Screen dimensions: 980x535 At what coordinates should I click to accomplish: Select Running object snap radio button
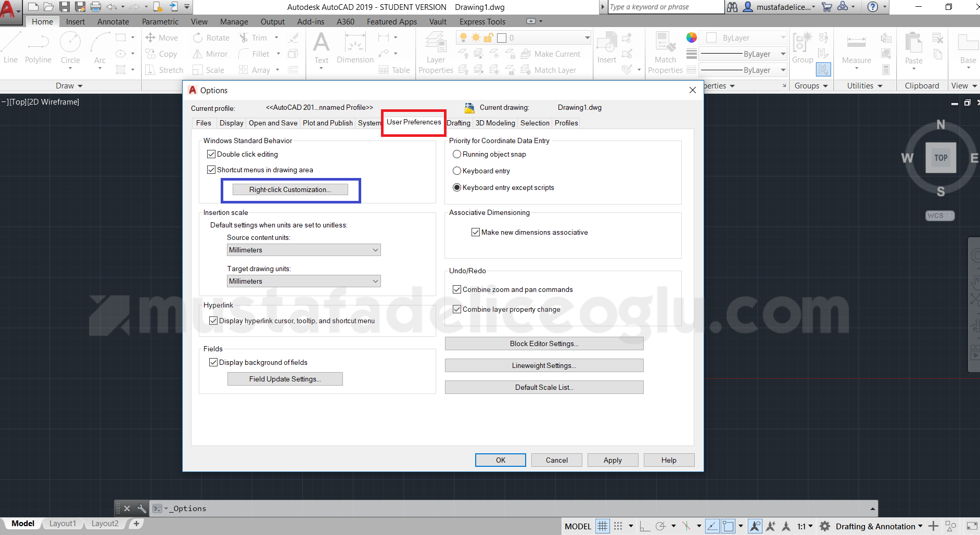click(457, 154)
